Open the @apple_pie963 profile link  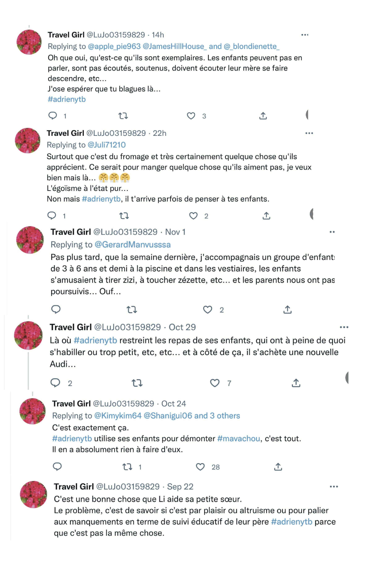(114, 46)
